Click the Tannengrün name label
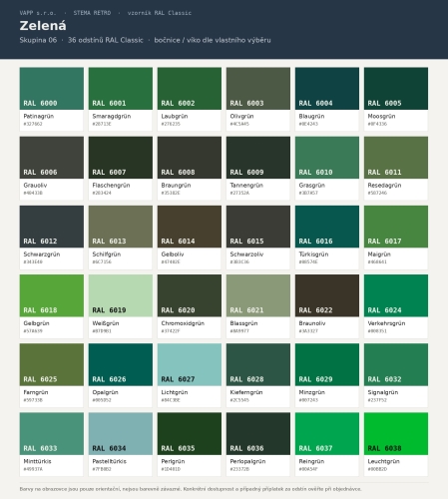448x499 pixels. coord(246,185)
